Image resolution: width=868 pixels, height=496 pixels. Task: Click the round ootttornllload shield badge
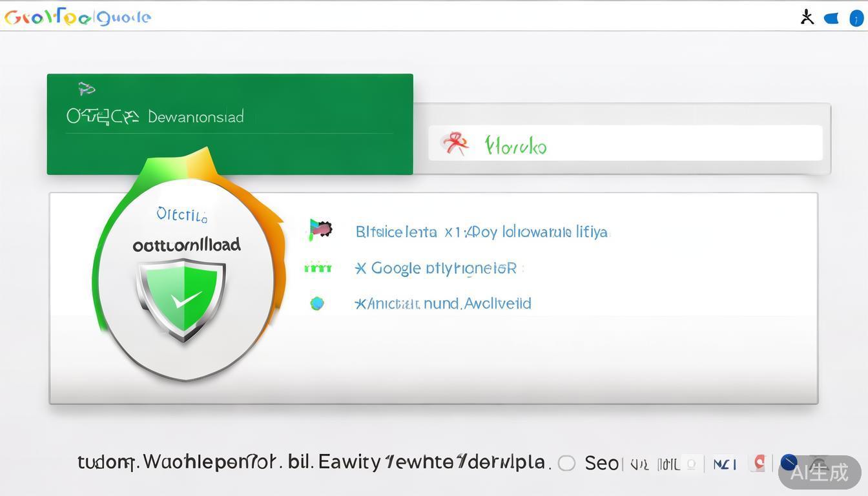[x=187, y=278]
